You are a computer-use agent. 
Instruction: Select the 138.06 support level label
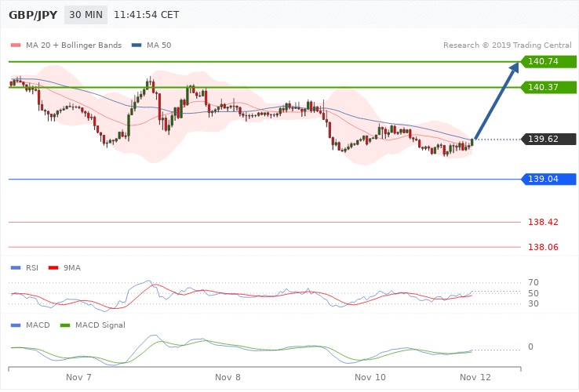[x=544, y=247]
